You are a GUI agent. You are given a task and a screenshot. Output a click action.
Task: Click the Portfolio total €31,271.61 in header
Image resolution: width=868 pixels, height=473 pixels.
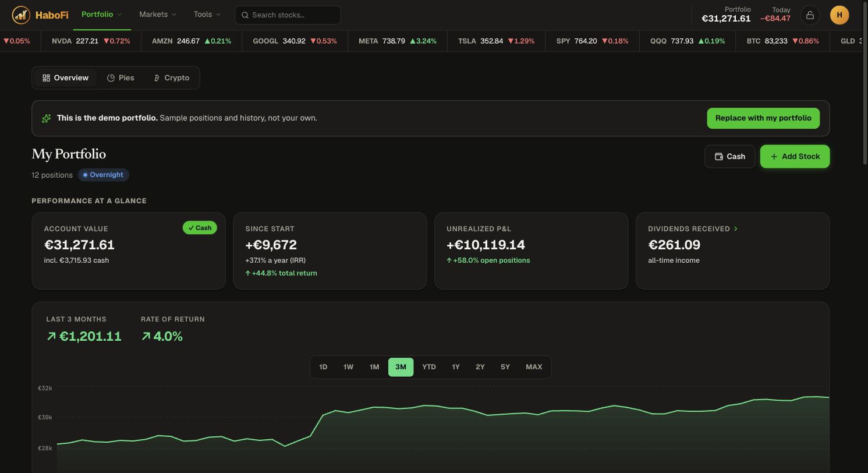[x=726, y=19]
